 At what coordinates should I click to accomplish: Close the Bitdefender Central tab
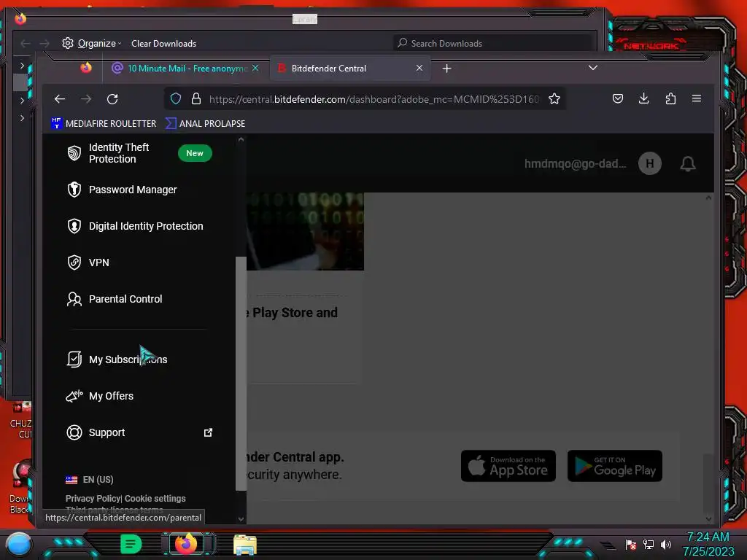click(419, 68)
